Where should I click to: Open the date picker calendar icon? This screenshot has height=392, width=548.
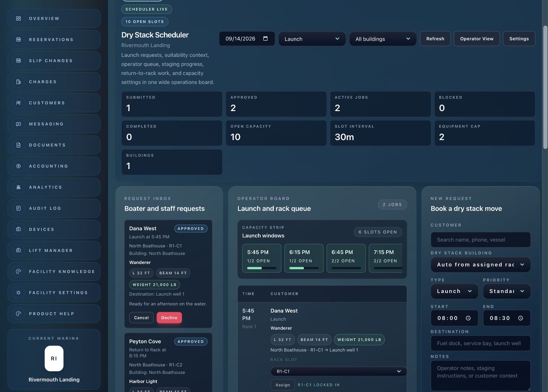pyautogui.click(x=266, y=39)
